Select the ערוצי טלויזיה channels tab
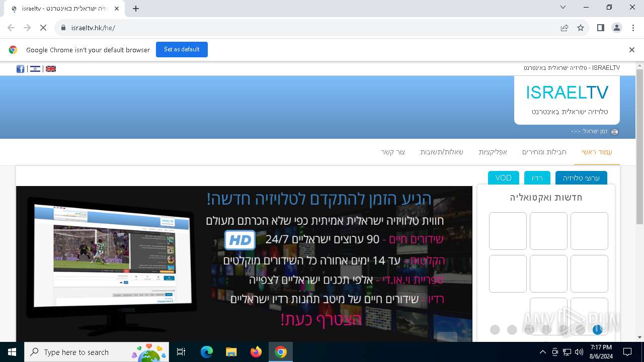Image resolution: width=644 pixels, height=362 pixels. (581, 178)
